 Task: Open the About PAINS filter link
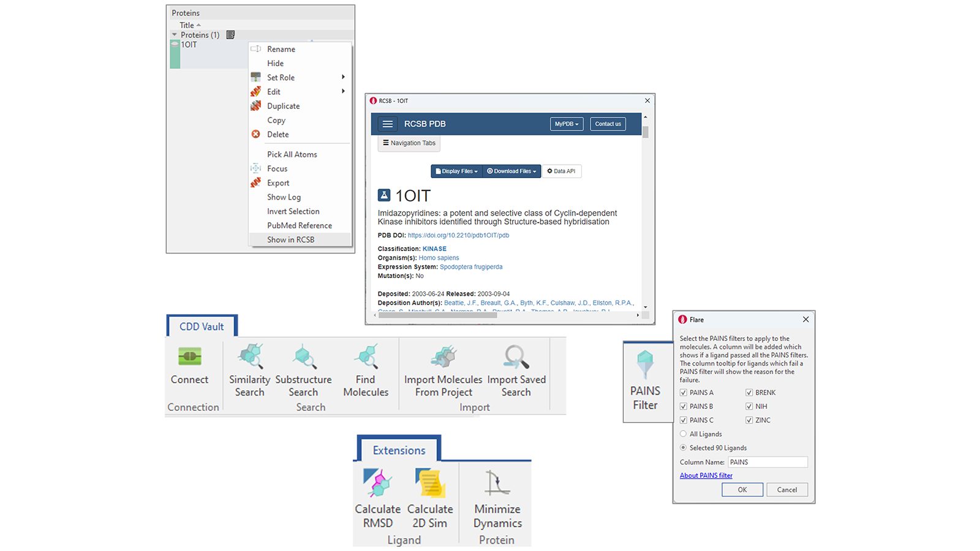point(706,476)
